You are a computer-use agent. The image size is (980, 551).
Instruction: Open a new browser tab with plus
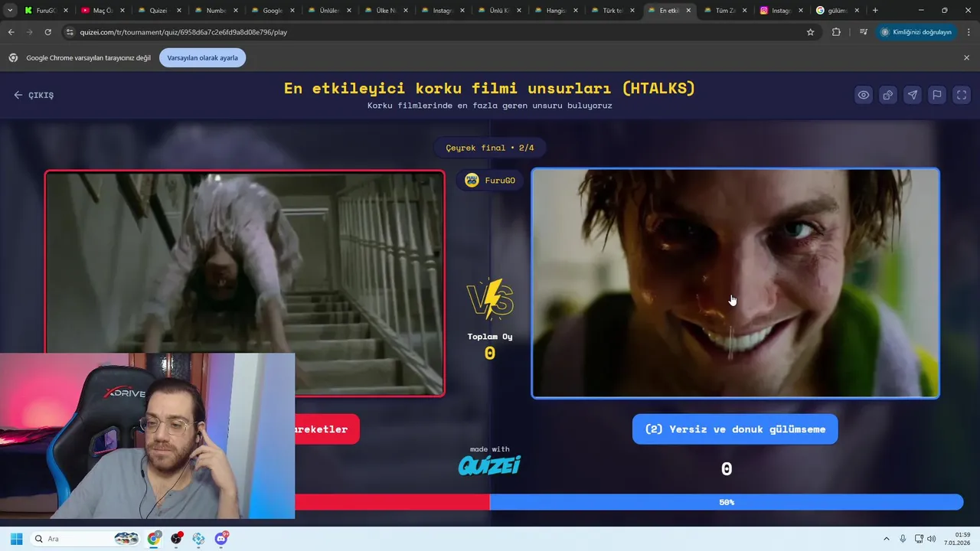point(875,11)
